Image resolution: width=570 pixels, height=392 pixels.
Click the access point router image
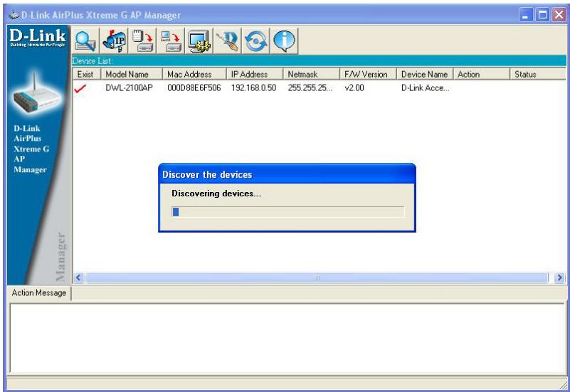(36, 92)
